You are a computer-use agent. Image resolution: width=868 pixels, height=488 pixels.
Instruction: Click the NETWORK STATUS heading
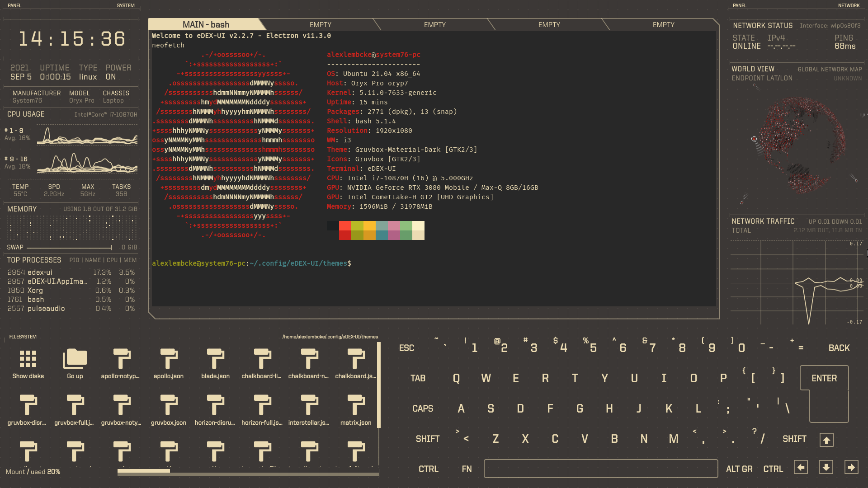763,26
